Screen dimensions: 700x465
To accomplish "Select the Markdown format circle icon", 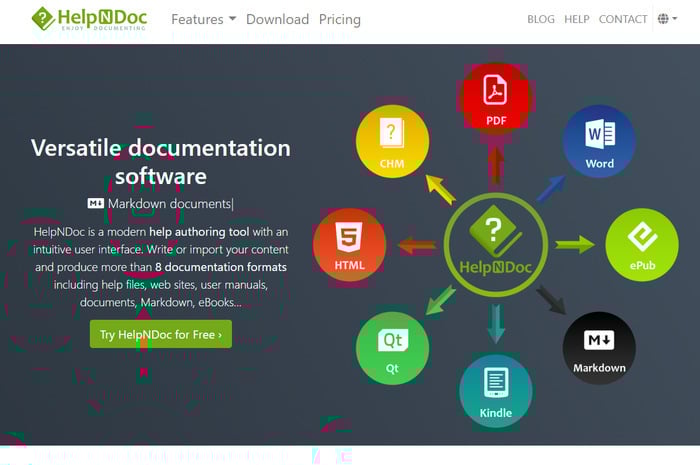I will pyautogui.click(x=599, y=348).
